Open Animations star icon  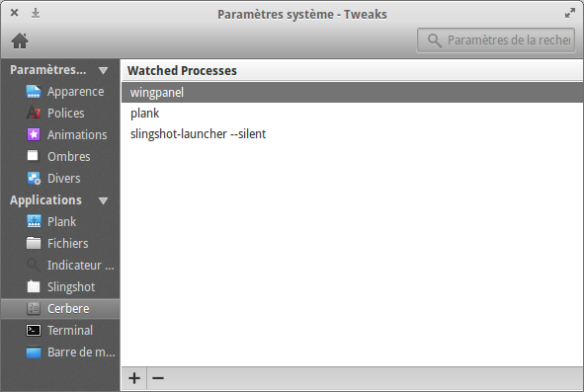pyautogui.click(x=34, y=134)
